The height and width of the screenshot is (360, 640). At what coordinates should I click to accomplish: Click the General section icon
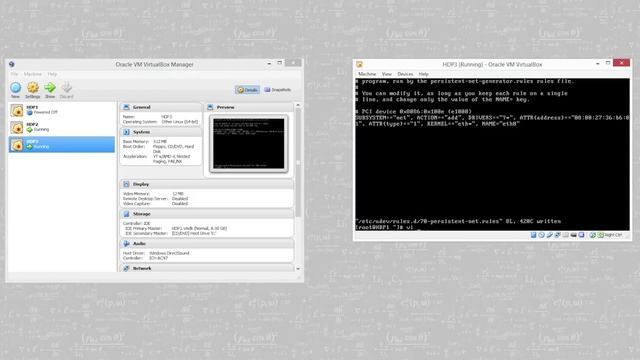[126, 107]
